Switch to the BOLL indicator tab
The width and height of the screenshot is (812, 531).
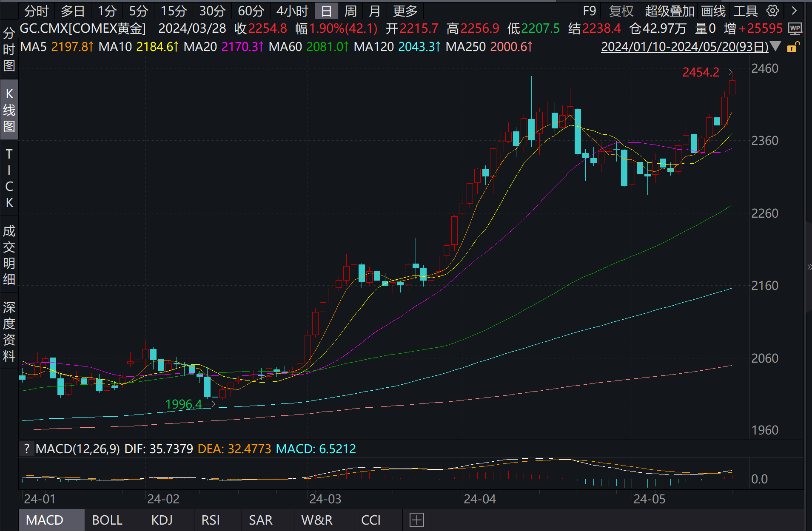107,520
